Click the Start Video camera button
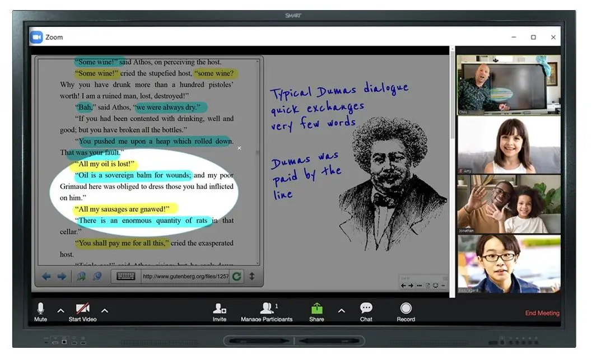Image resolution: width=592 pixels, height=364 pixels. tap(82, 309)
